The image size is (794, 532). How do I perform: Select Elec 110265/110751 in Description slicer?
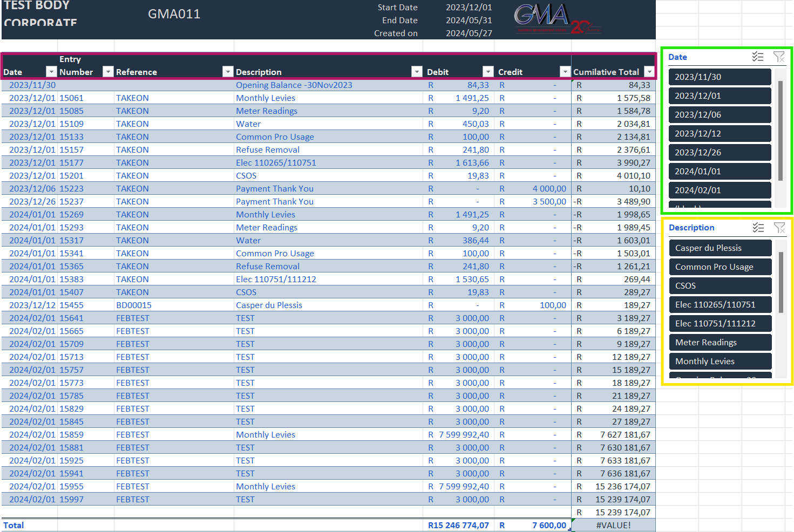[720, 305]
